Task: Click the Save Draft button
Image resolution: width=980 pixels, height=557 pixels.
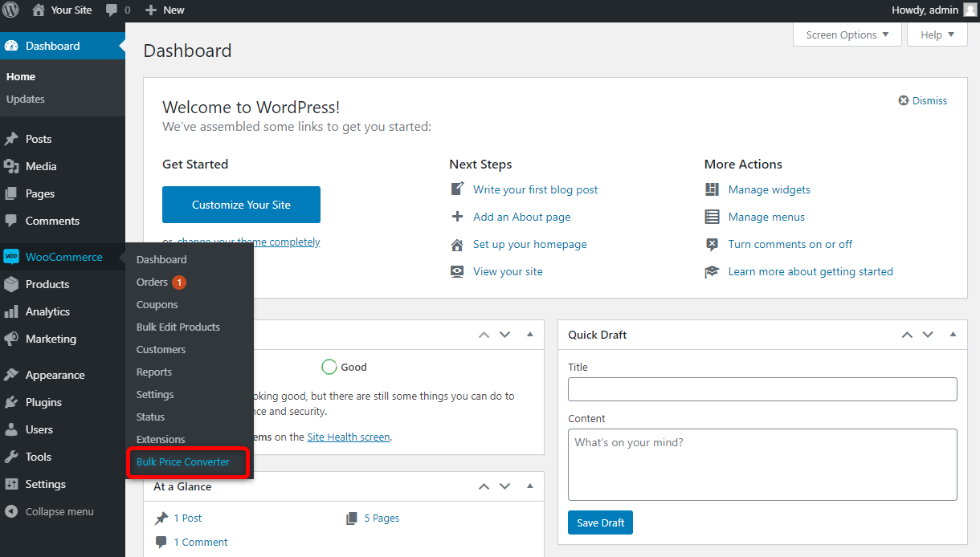Action: 601,522
